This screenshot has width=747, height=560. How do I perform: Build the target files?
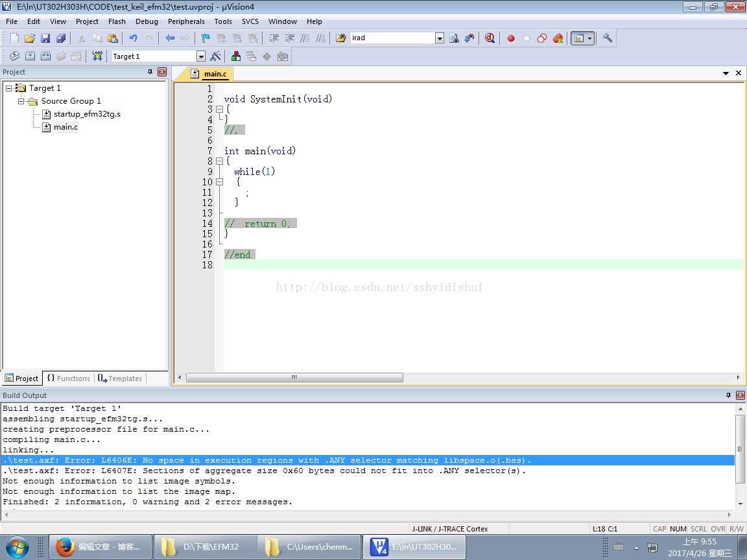(30, 56)
